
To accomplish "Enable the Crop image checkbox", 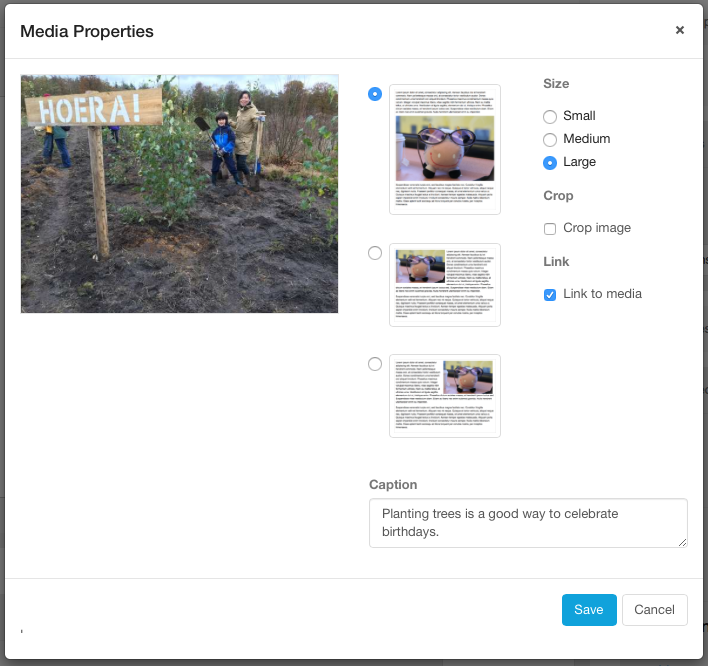I will (x=550, y=229).
